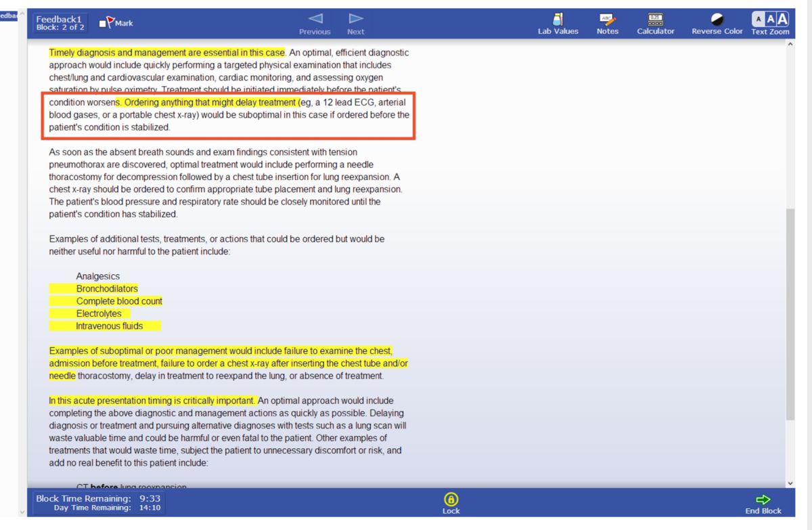Screen dimensions: 812x530
Task: Open the Notes tool
Action: [x=607, y=23]
